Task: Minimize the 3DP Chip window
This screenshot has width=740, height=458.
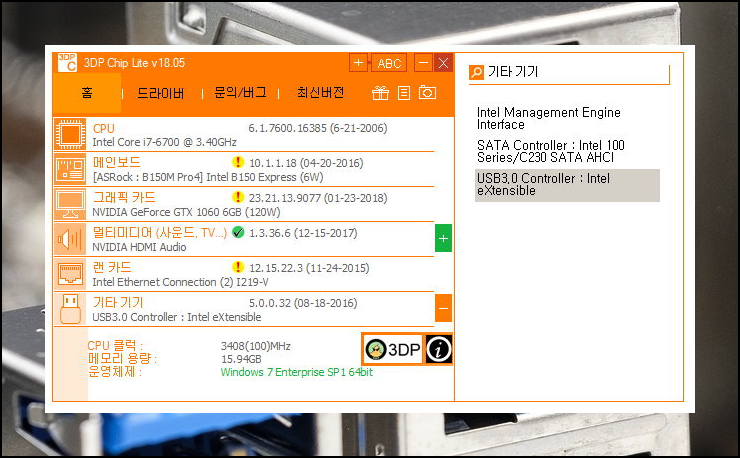Action: click(423, 63)
